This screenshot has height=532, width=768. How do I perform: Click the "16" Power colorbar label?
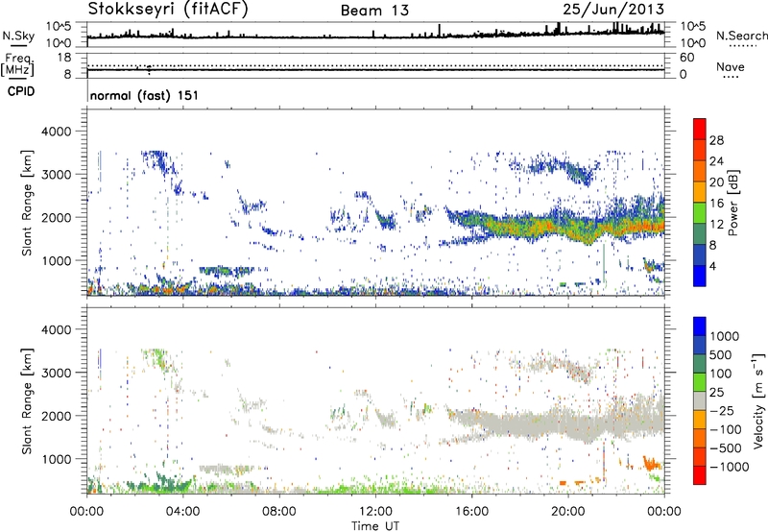coord(716,204)
